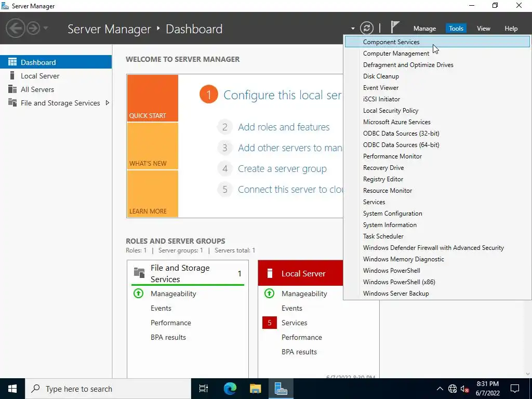Open Local Security Policy
Image resolution: width=532 pixels, height=399 pixels.
pyautogui.click(x=437, y=111)
